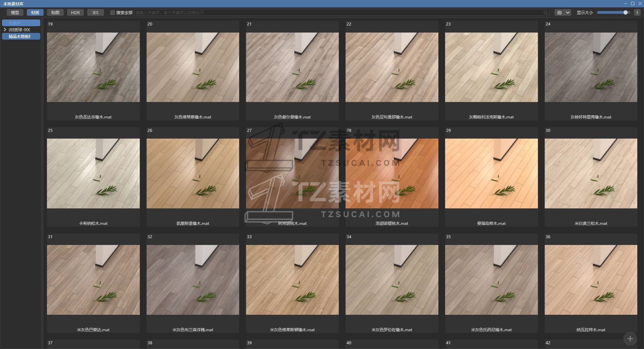Open the vertical three-dot options menu
644x349 pixels.
pyautogui.click(x=637, y=13)
